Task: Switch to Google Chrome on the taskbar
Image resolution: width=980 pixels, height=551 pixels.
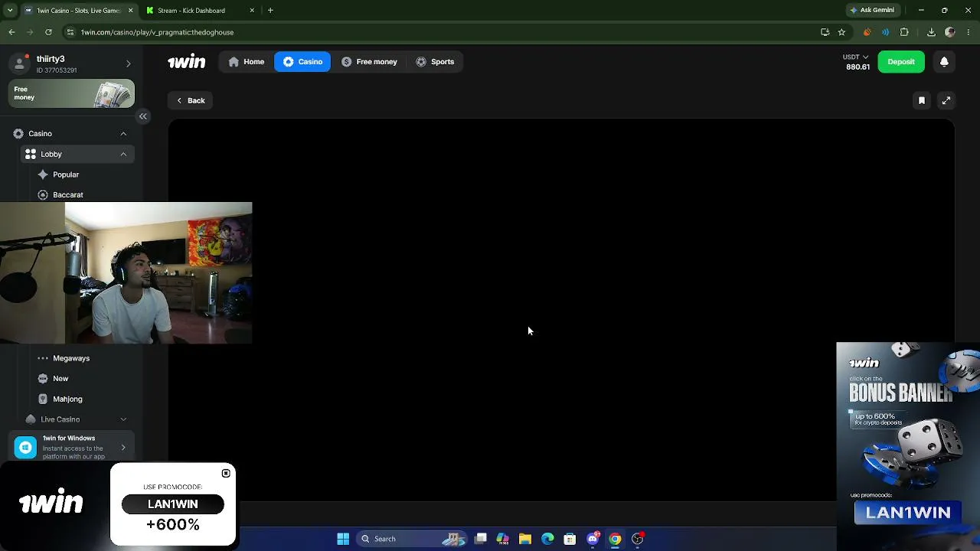Action: click(615, 539)
